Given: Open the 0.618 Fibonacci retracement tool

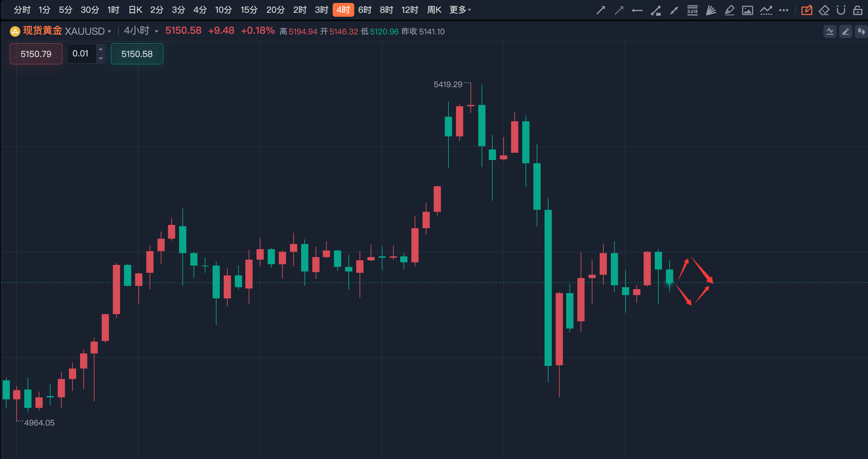Looking at the screenshot, I should tap(692, 10).
